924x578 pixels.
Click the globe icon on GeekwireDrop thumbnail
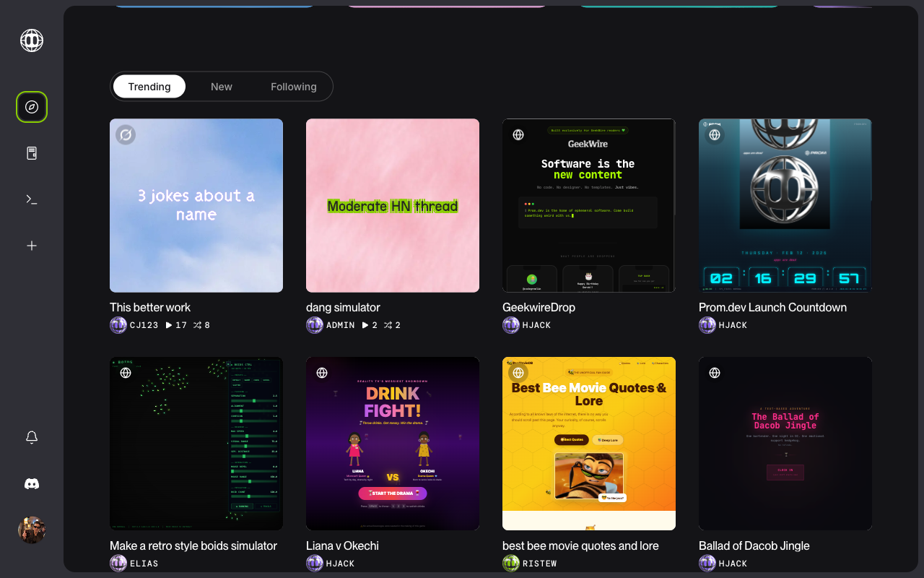coord(518,134)
